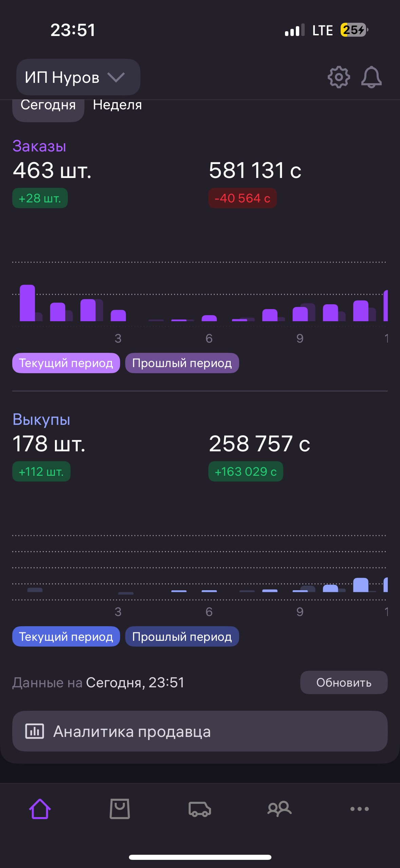Tap the LTE network indicator

coord(323,30)
